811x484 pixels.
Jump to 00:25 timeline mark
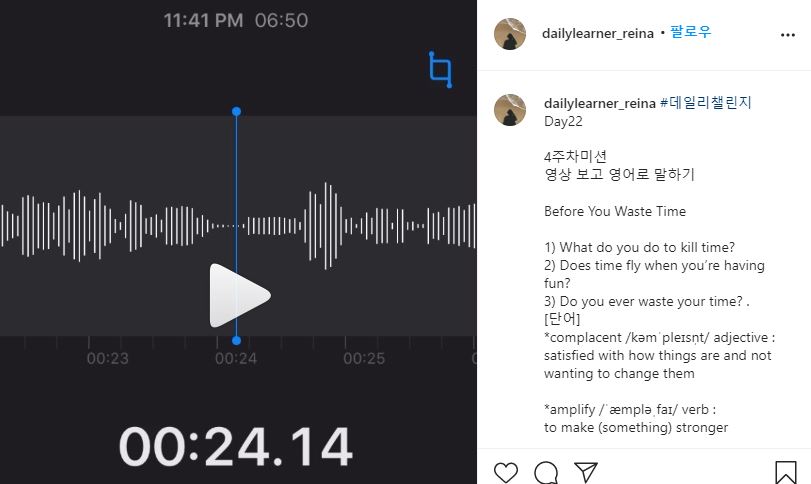(x=364, y=358)
